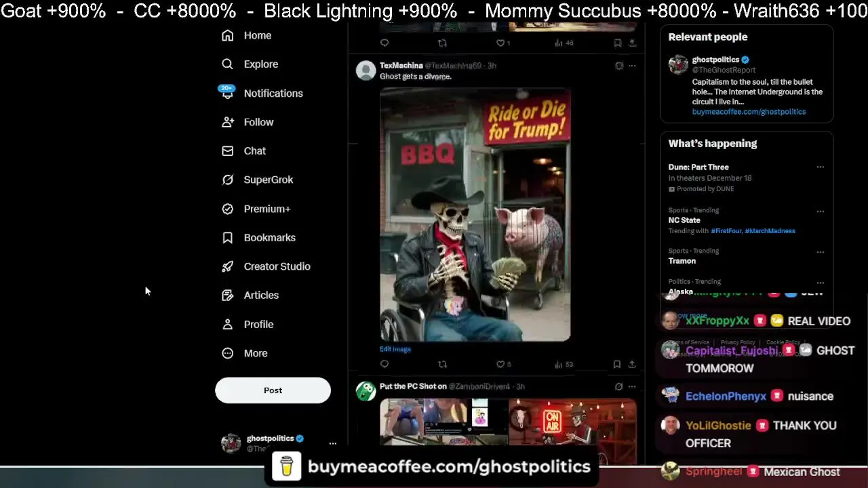
Task: Open options for Dune: Part Three trend
Action: coord(820,167)
